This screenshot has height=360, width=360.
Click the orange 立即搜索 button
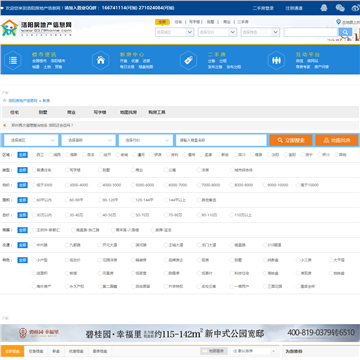coord(291,140)
